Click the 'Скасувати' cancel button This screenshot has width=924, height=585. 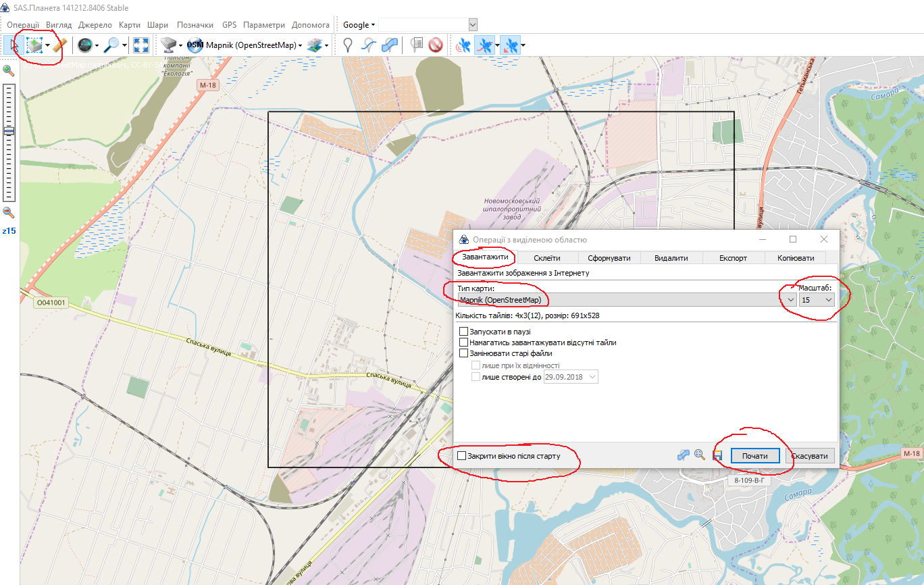(809, 456)
